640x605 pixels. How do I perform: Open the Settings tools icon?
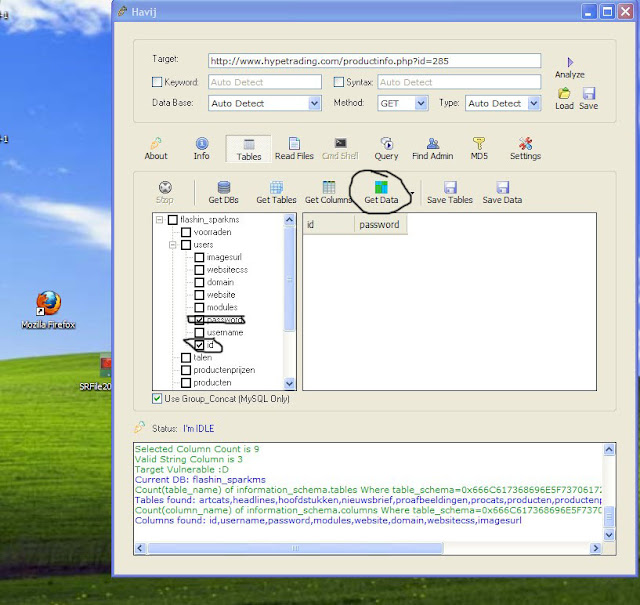525,143
